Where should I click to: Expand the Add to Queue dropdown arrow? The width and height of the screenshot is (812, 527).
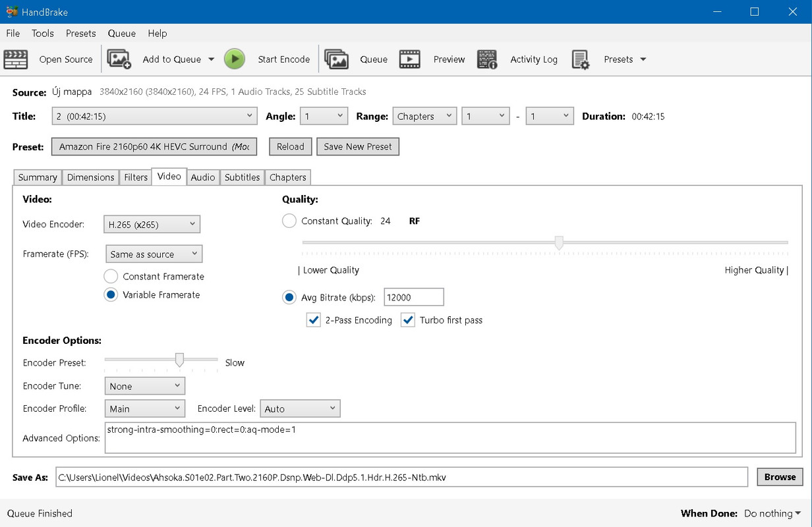[x=212, y=59]
